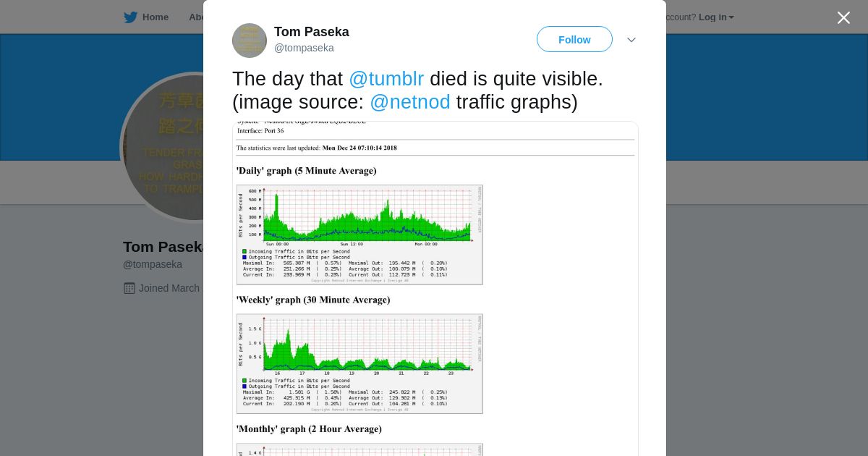Close the tweet overlay with X
This screenshot has width=868, height=456.
coord(843,18)
